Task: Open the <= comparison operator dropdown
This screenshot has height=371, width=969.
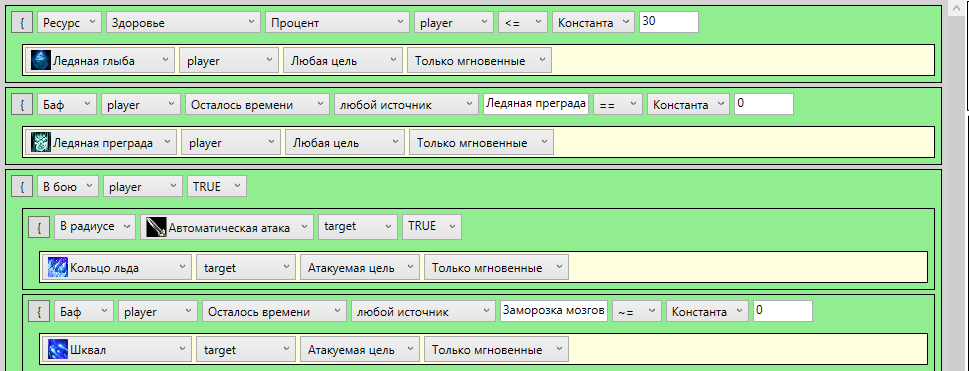Action: point(523,22)
